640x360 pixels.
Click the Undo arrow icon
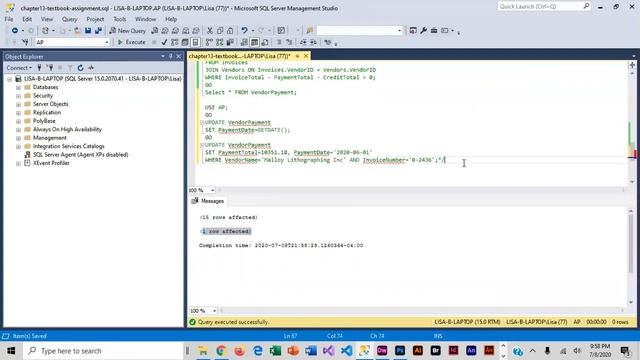coord(244,31)
